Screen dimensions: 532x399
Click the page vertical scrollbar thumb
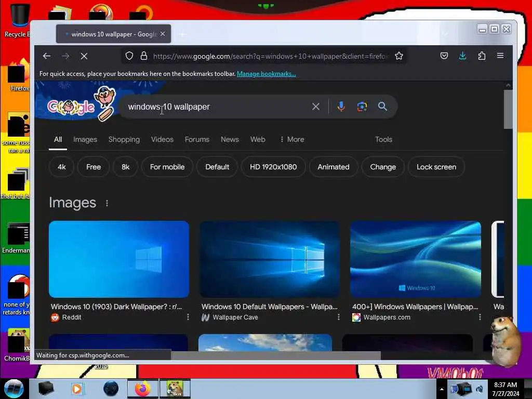[508, 109]
